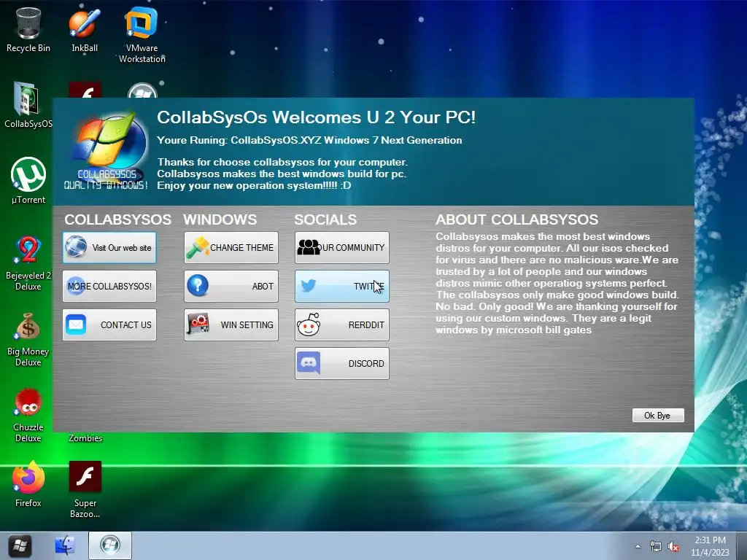Click the COLLABSYSOS section heading
The height and width of the screenshot is (560, 747).
pos(117,219)
